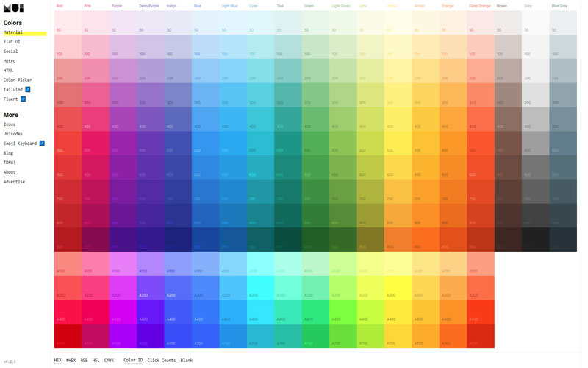Image resolution: width=588 pixels, height=368 pixels.
Task: Copy the Lime 900 swatch
Action: coord(370,240)
